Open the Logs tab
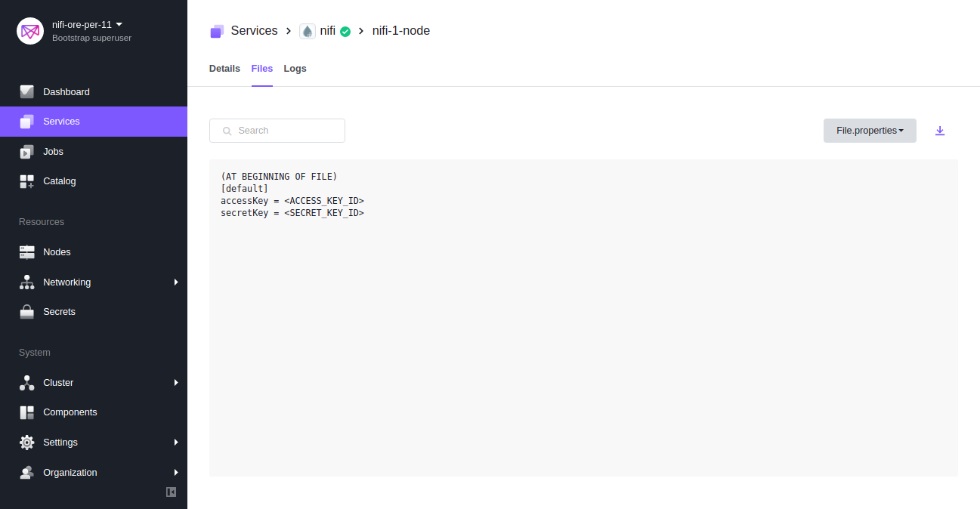The height and width of the screenshot is (509, 980). 295,69
